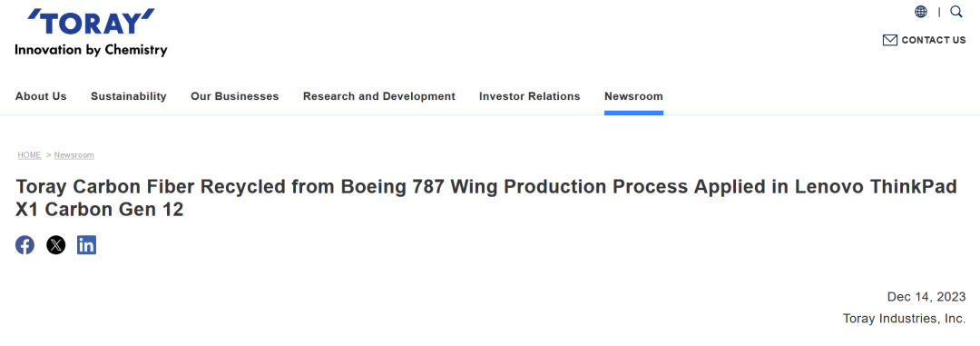Share the article on LinkedIn

click(86, 245)
